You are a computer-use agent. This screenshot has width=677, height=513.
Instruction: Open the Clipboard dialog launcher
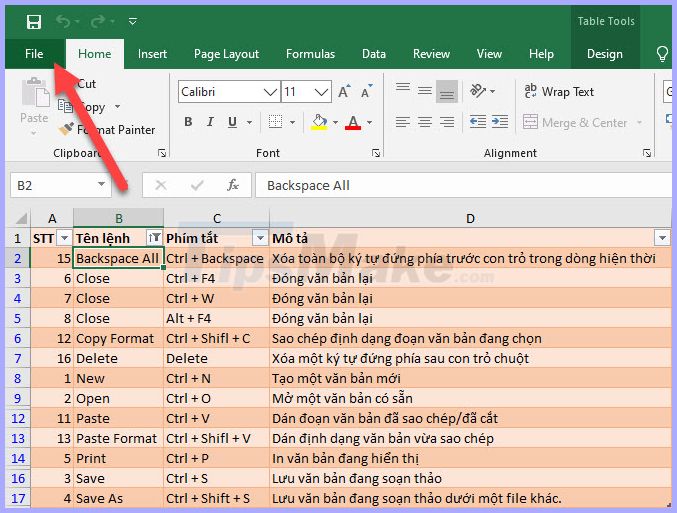click(x=162, y=153)
